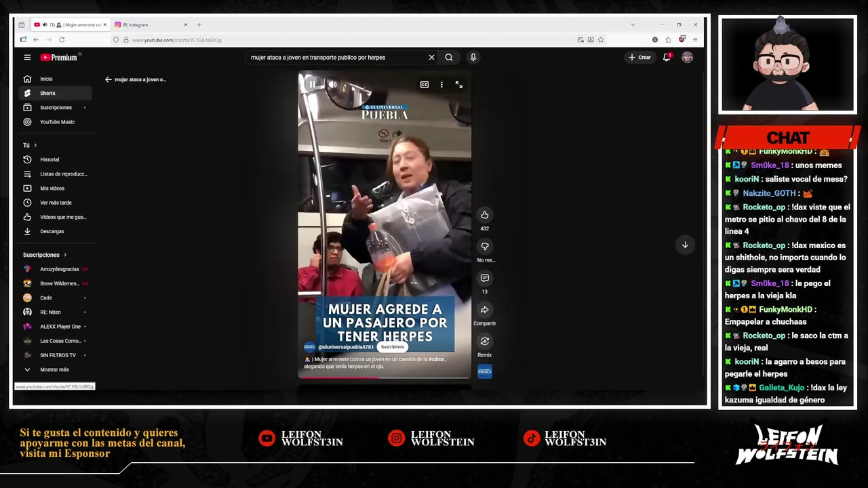
Task: Seek on the Short's progress bar
Action: pyautogui.click(x=384, y=378)
